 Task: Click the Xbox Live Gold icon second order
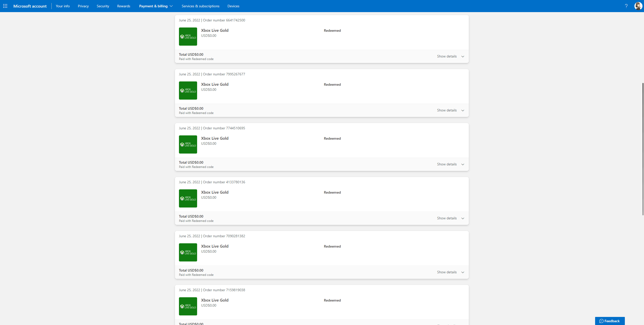click(x=188, y=90)
